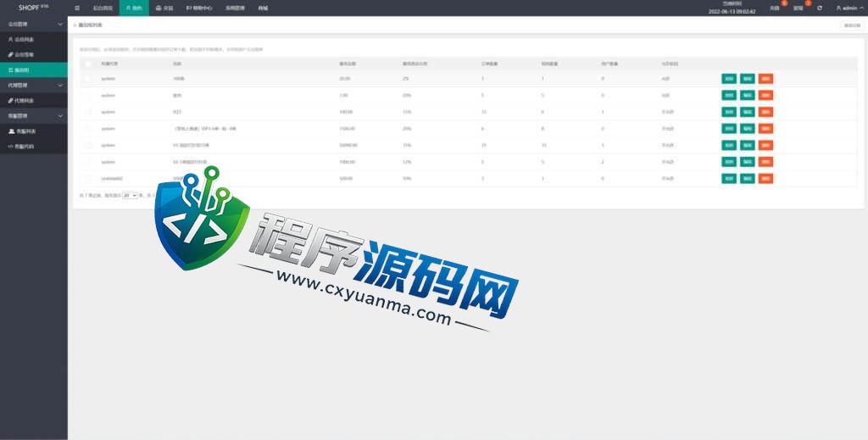The width and height of the screenshot is (868, 440).
Task: Click second green button in the 12% row
Action: [748, 162]
